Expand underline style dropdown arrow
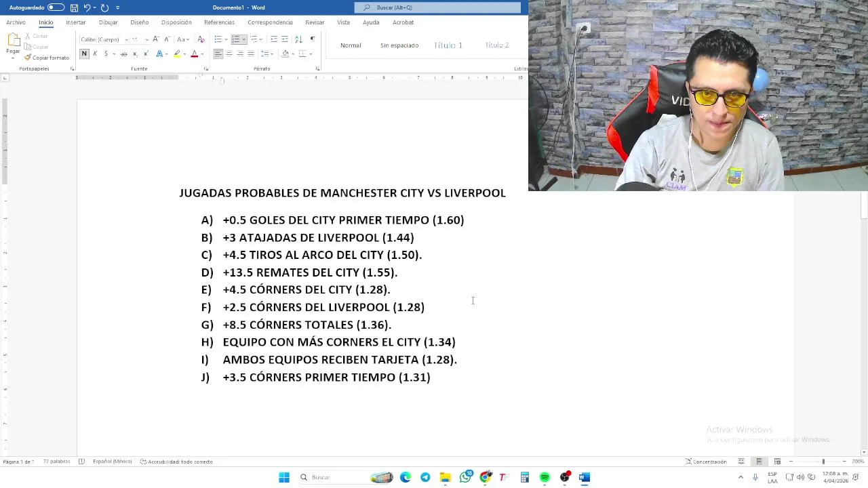 (x=114, y=54)
